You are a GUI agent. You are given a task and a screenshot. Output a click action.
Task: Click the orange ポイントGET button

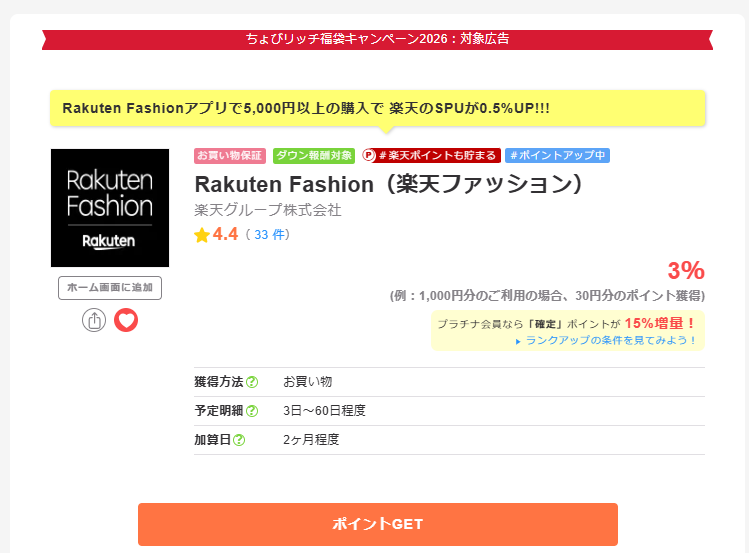[377, 524]
